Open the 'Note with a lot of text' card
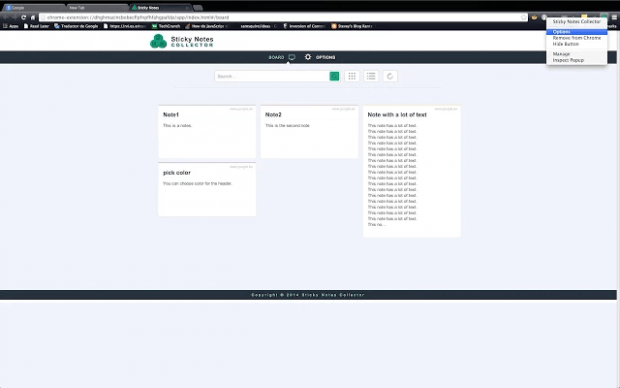This screenshot has height=388, width=620. [412, 171]
